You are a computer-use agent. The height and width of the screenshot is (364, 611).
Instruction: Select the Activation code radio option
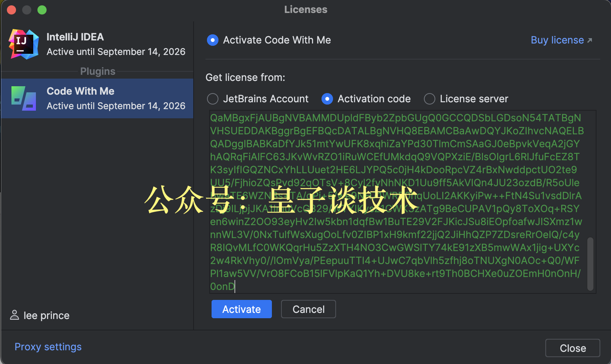tap(327, 99)
